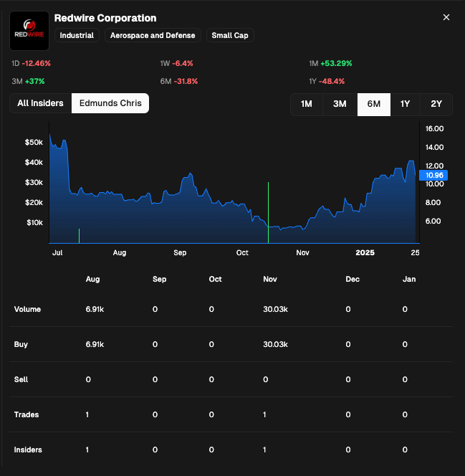Close the Redwire Corporation panel

[x=446, y=17]
